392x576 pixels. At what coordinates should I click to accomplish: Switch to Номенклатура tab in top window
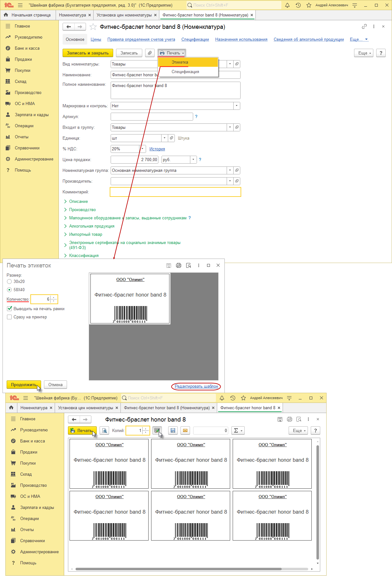pyautogui.click(x=72, y=15)
